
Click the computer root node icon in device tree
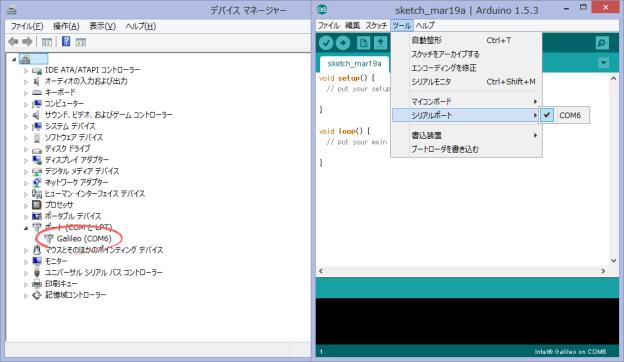point(25,59)
